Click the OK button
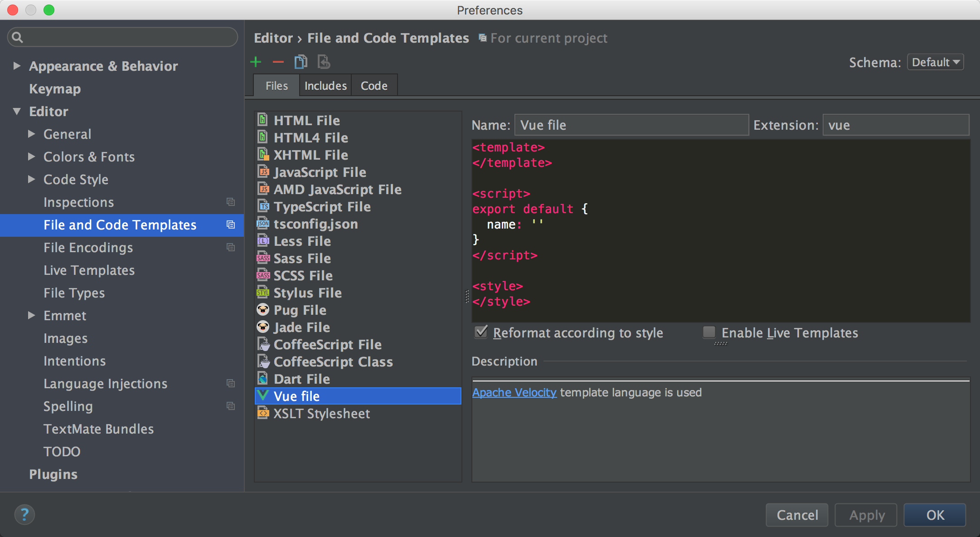980x537 pixels. (x=935, y=515)
